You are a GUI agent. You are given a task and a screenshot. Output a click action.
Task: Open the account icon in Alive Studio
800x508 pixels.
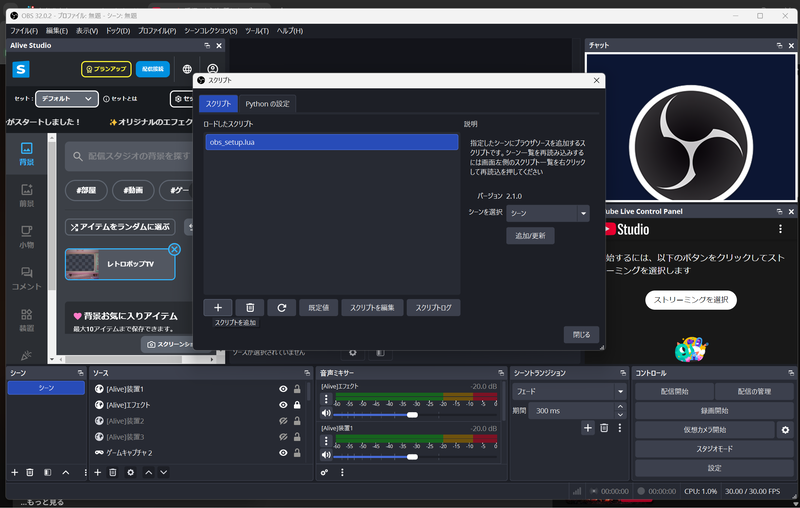[x=213, y=69]
